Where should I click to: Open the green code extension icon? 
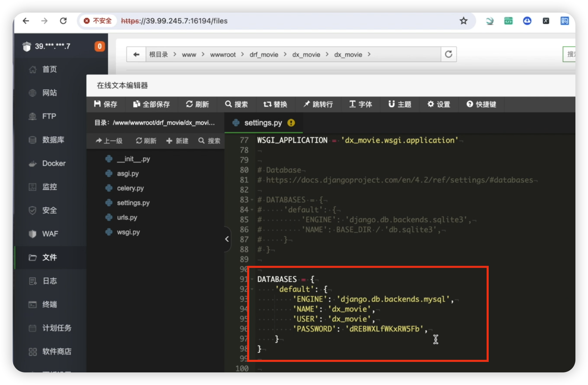(x=508, y=21)
